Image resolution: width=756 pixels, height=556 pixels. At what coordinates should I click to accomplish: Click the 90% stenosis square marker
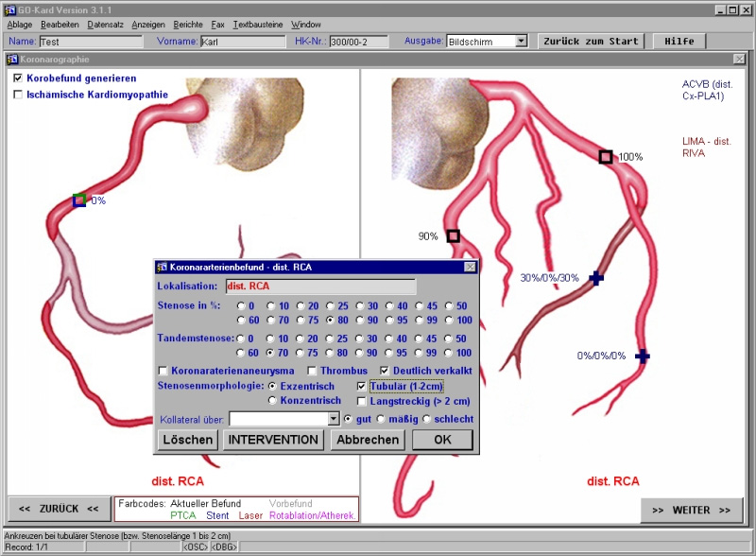453,236
